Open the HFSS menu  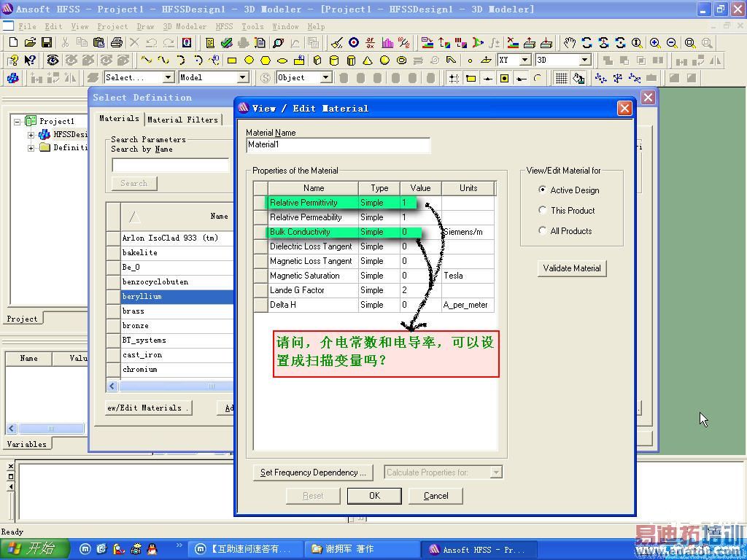[224, 26]
